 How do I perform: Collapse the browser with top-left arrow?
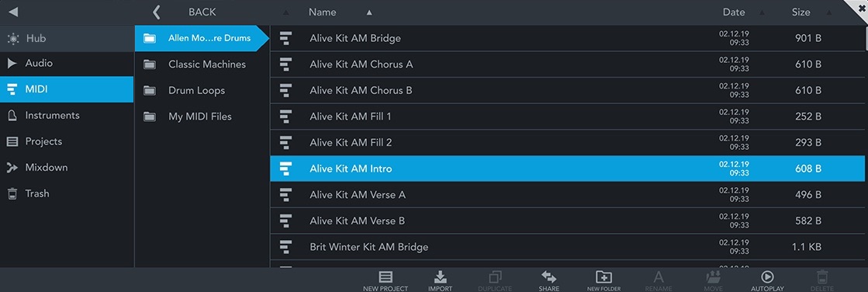tap(13, 12)
